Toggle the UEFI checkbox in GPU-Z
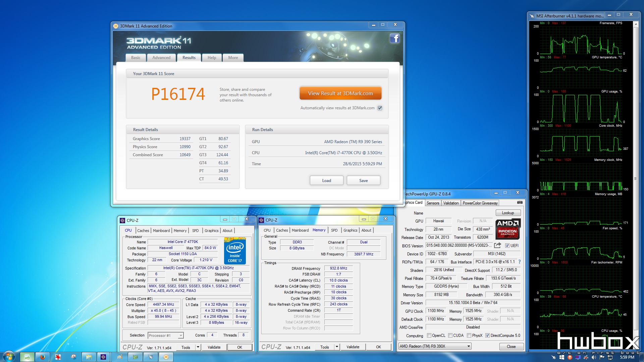Screen dimensions: 644x362 coord(507,246)
